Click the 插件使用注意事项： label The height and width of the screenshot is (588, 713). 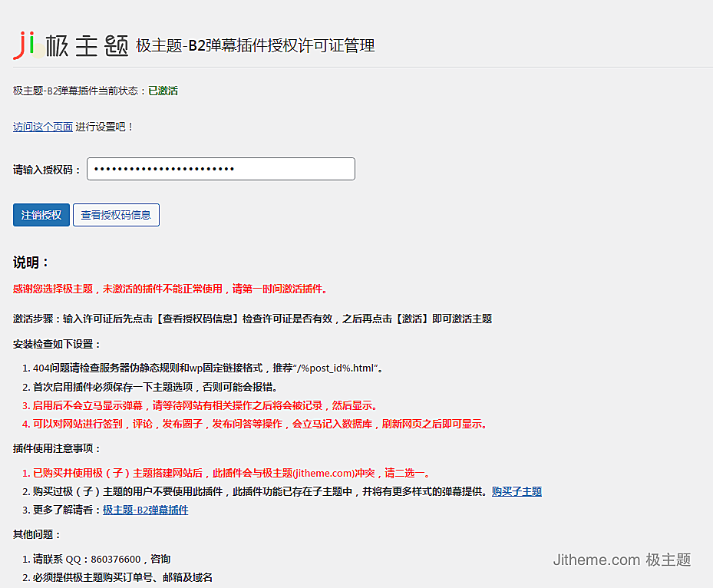[56, 448]
